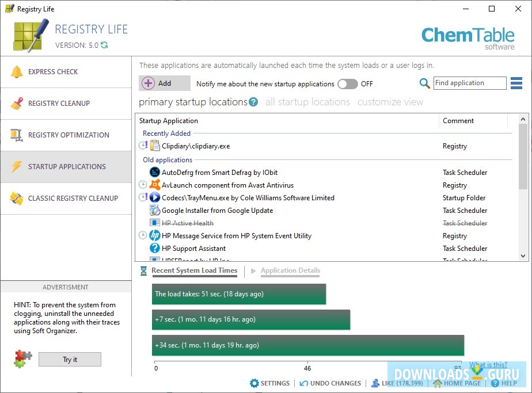Click the Registry Optimization press icon
532x393 pixels.
[16, 135]
